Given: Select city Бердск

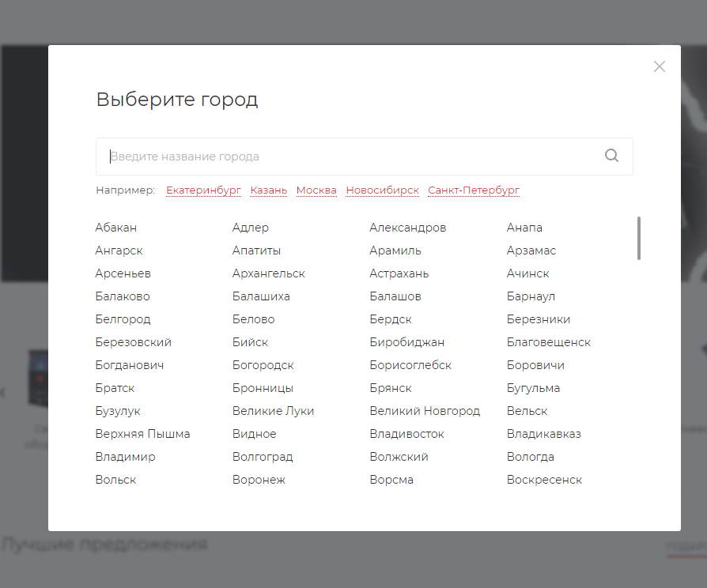Looking at the screenshot, I should (391, 319).
